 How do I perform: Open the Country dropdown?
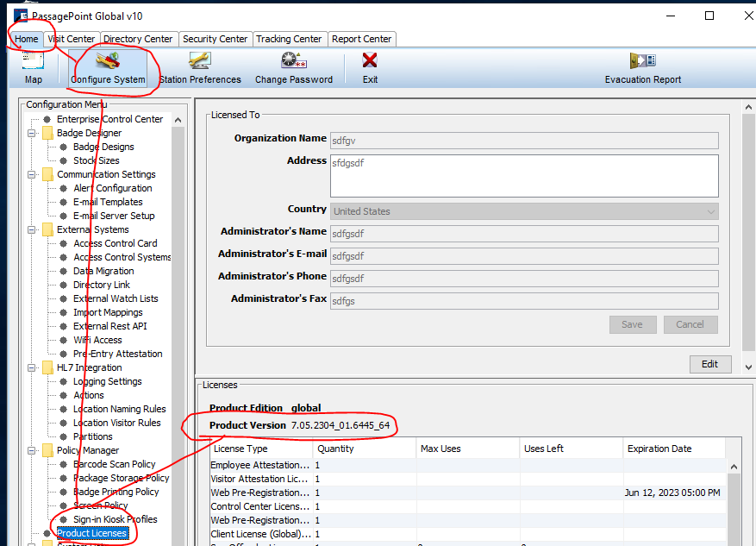524,211
